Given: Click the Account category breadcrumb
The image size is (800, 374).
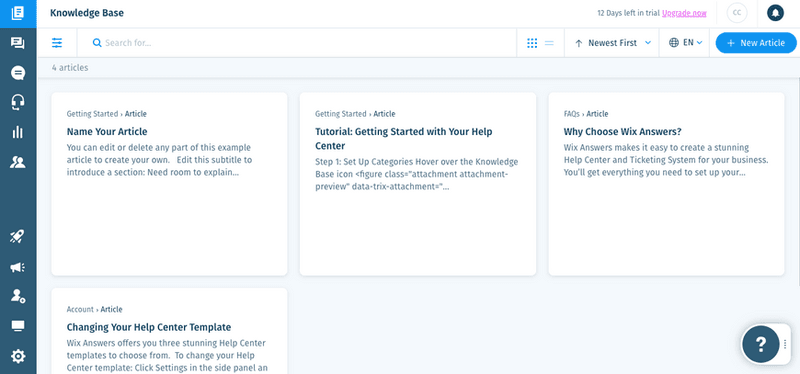Looking at the screenshot, I should point(80,309).
